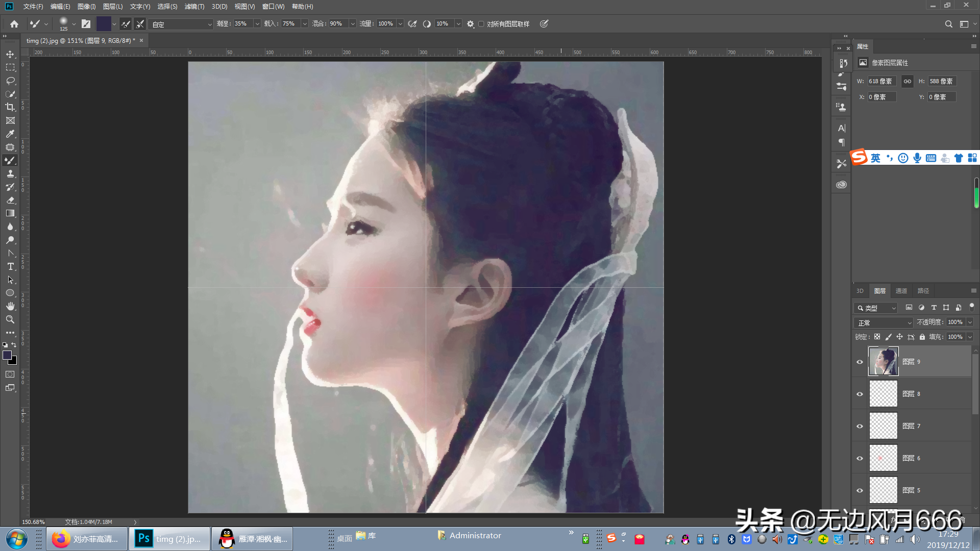This screenshot has height=551, width=980.
Task: Click the Firefox taskbar button
Action: click(86, 539)
